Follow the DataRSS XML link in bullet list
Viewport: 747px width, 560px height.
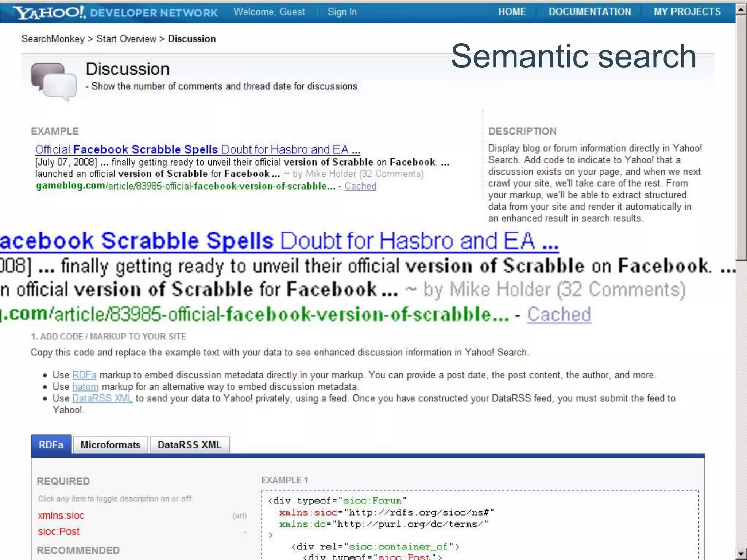(x=102, y=398)
